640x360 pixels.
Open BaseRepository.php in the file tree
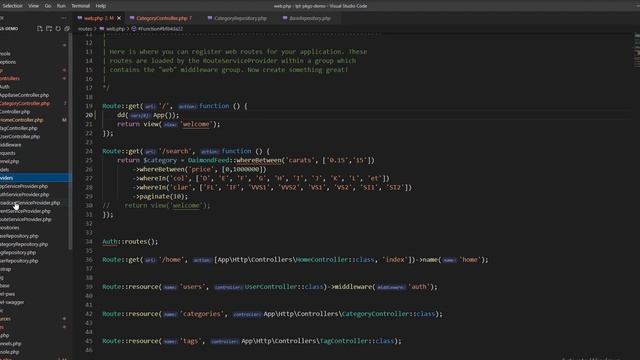20,236
